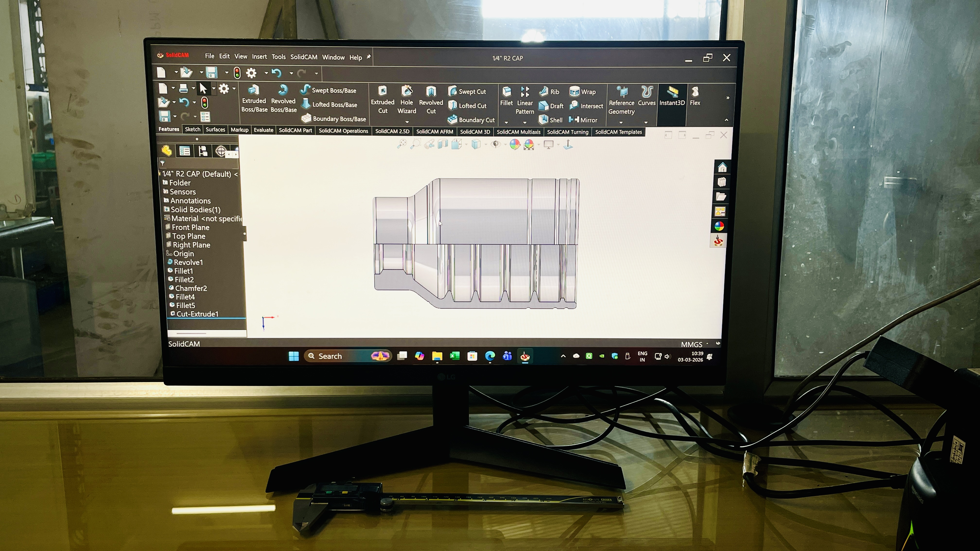Image resolution: width=980 pixels, height=551 pixels.
Task: Open the Reference Geometry dropdown arrow
Action: coord(621,122)
